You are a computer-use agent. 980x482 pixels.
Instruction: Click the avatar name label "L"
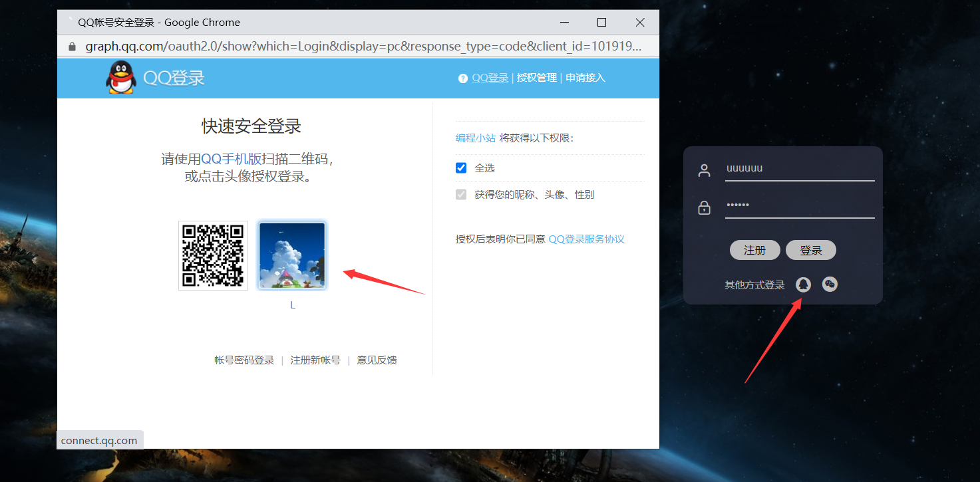coord(293,305)
